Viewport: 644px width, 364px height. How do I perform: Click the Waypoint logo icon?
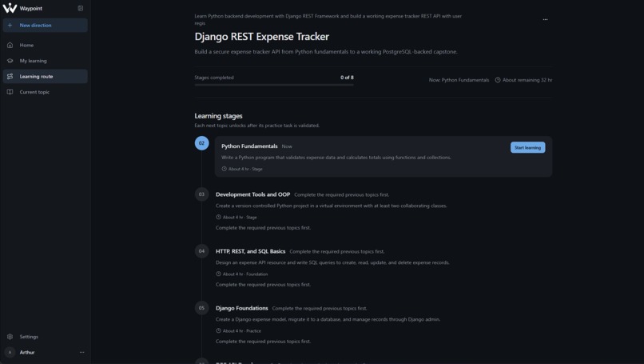click(x=10, y=8)
